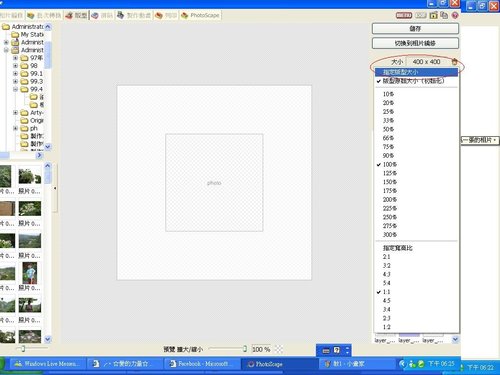The image size is (500, 375).
Task: Click the layer list scroll-down arrow
Action: tap(455, 339)
